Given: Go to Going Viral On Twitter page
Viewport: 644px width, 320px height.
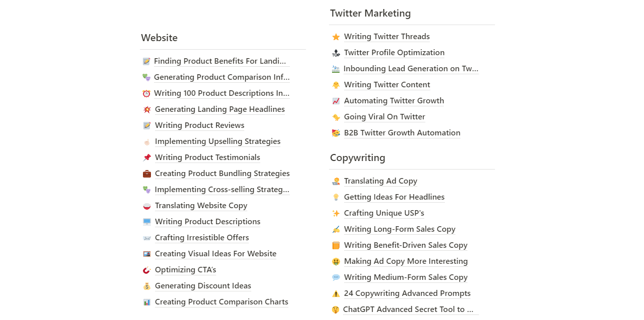Looking at the screenshot, I should [385, 117].
